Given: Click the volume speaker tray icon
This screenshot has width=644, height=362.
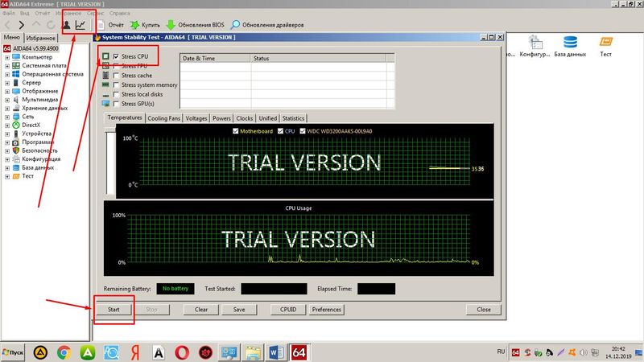Looking at the screenshot, I should coord(583,352).
